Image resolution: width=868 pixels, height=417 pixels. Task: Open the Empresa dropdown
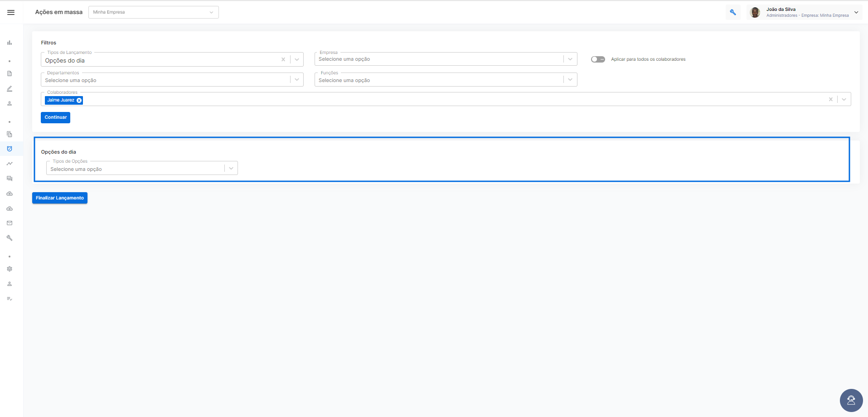point(446,59)
